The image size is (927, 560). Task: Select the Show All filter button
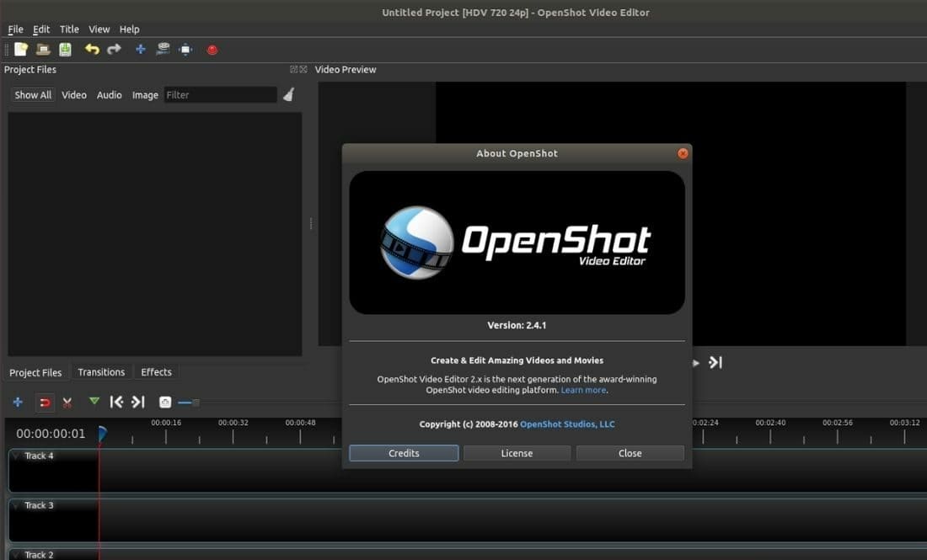click(33, 95)
